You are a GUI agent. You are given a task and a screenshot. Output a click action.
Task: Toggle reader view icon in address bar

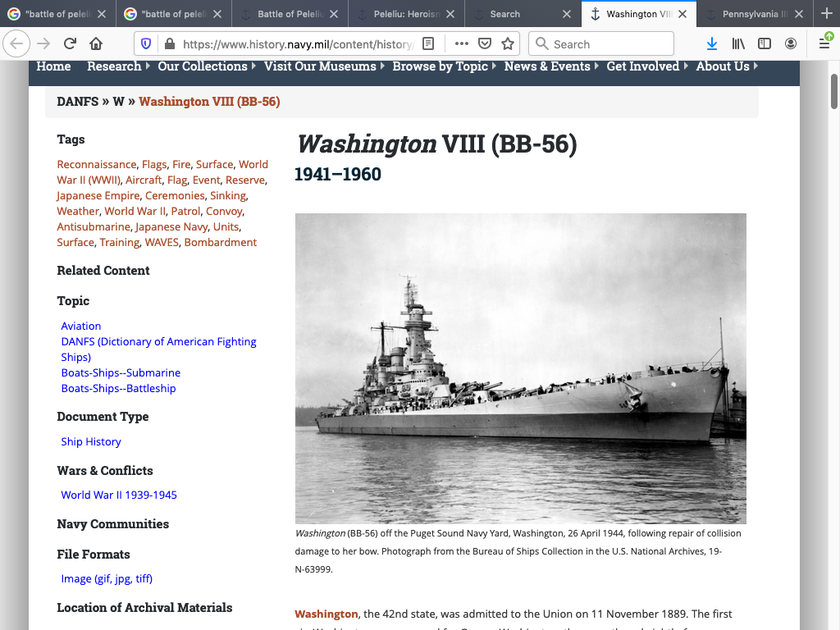pyautogui.click(x=428, y=44)
